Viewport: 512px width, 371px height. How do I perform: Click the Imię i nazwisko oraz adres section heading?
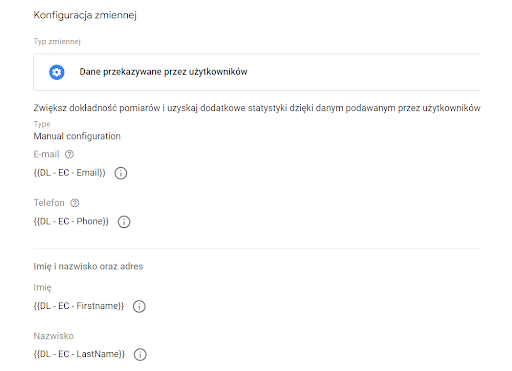tap(88, 266)
